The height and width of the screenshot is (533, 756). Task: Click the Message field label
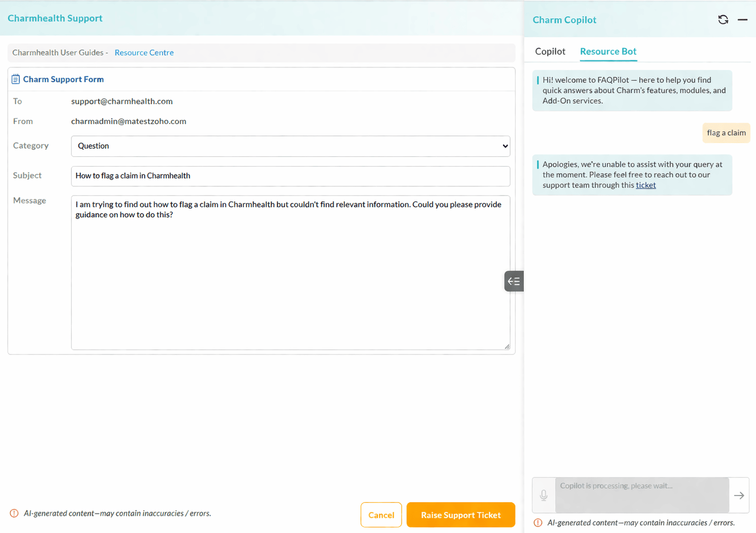pos(29,200)
